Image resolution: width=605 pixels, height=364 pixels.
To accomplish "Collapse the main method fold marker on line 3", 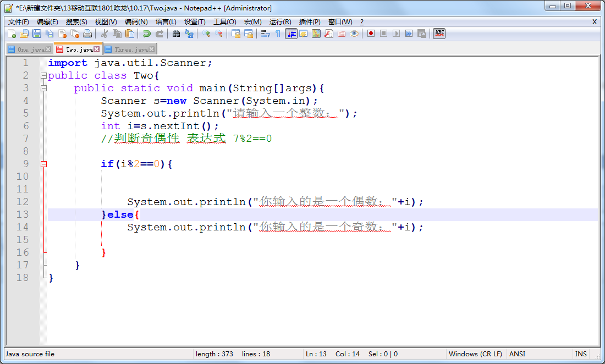I will [x=43, y=88].
